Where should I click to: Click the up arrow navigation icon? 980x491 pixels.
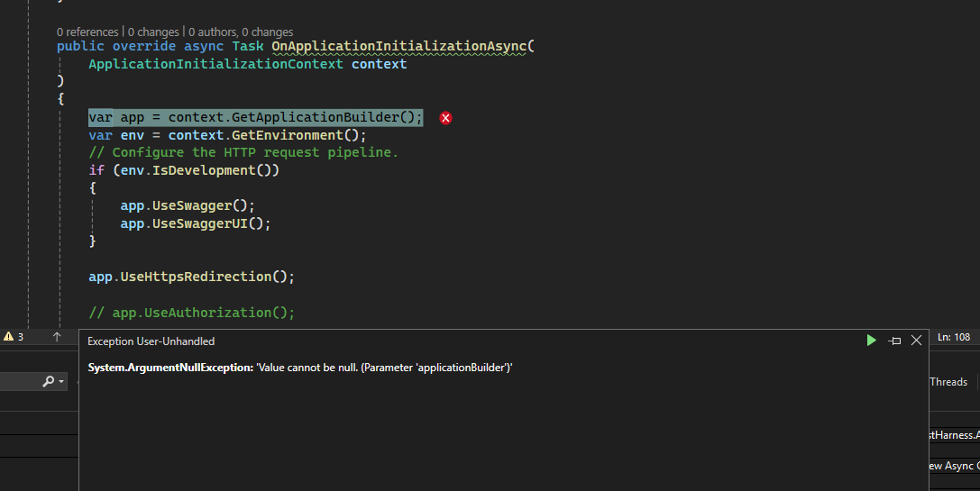57,337
